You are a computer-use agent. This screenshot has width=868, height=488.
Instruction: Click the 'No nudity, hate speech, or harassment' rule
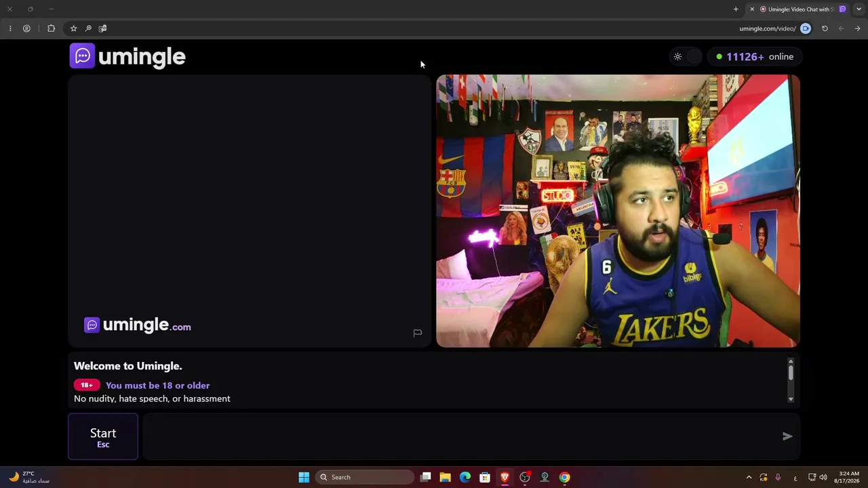click(152, 399)
